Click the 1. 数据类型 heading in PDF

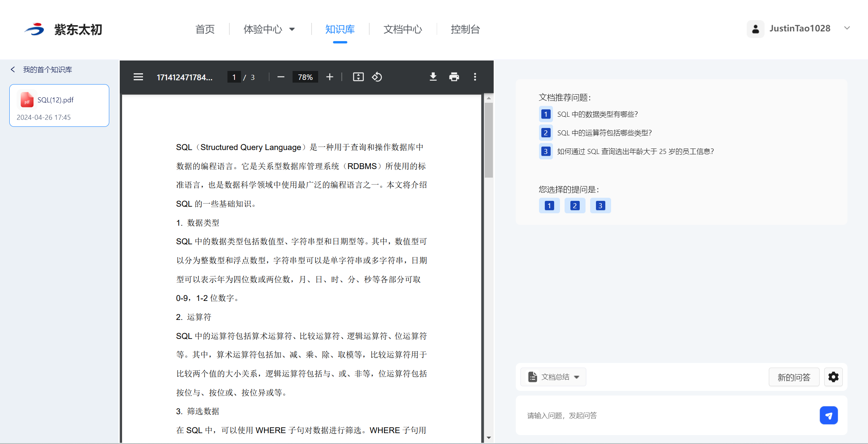[198, 223]
